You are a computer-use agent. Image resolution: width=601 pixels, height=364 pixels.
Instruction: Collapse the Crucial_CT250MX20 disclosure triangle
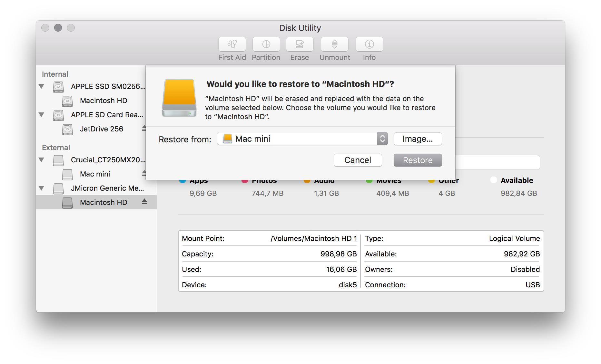41,160
